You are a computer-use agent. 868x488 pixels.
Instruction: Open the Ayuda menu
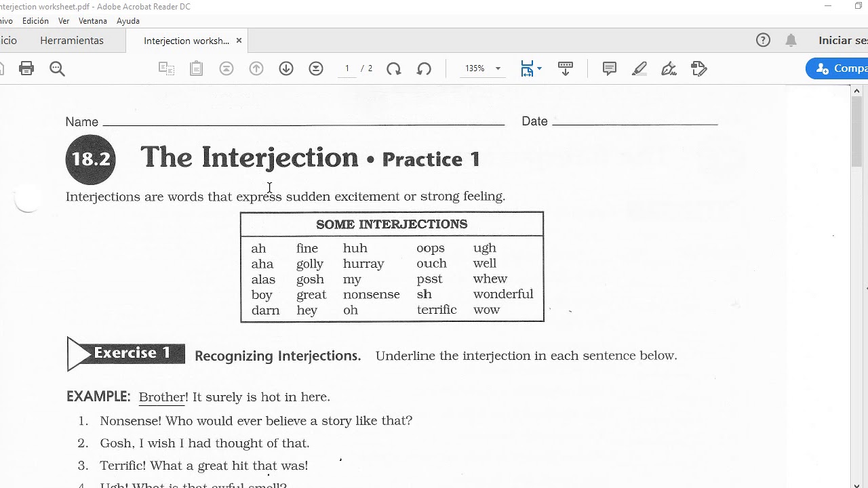click(x=128, y=21)
